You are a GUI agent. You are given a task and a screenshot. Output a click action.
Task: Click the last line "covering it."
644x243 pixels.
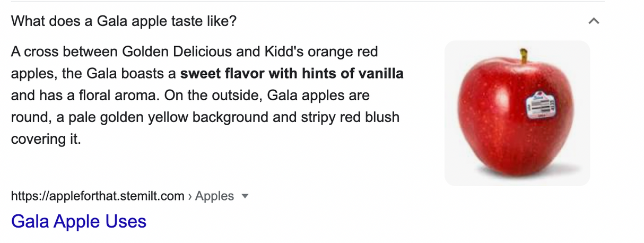coord(46,139)
